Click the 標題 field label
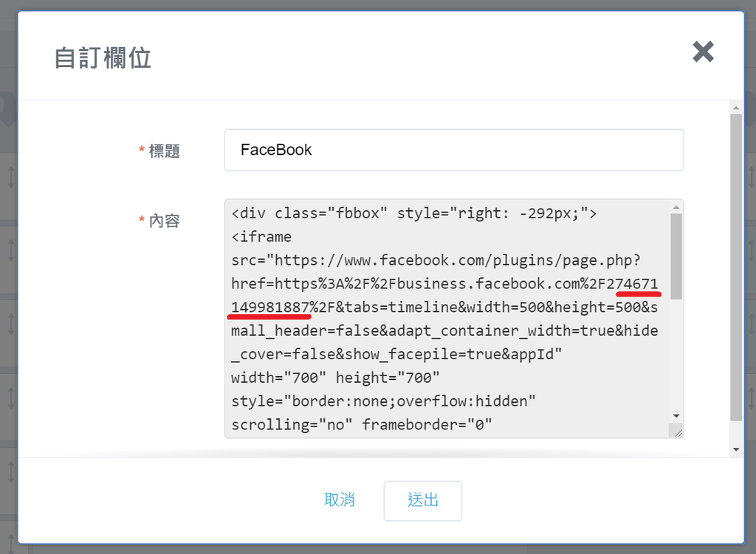The image size is (756, 554). tap(164, 151)
